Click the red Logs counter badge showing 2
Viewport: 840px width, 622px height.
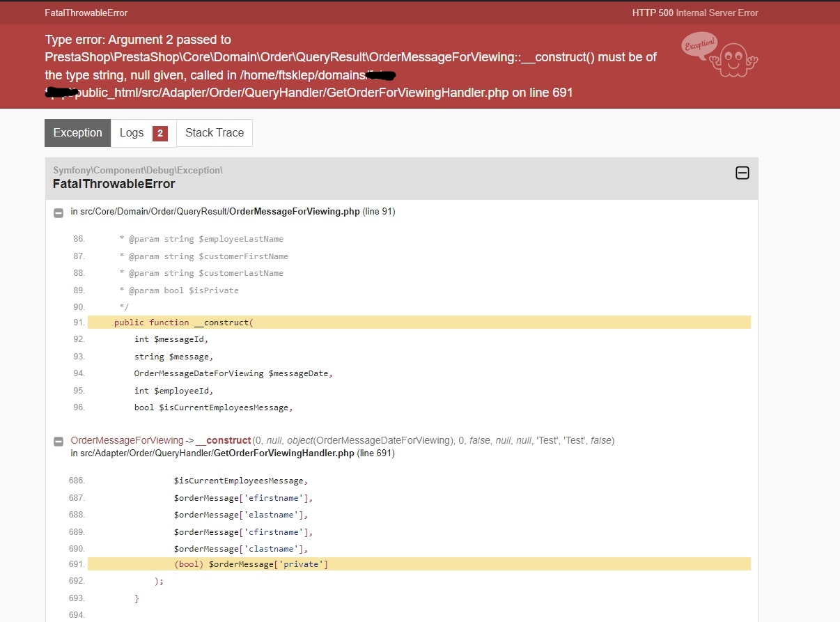pos(160,132)
